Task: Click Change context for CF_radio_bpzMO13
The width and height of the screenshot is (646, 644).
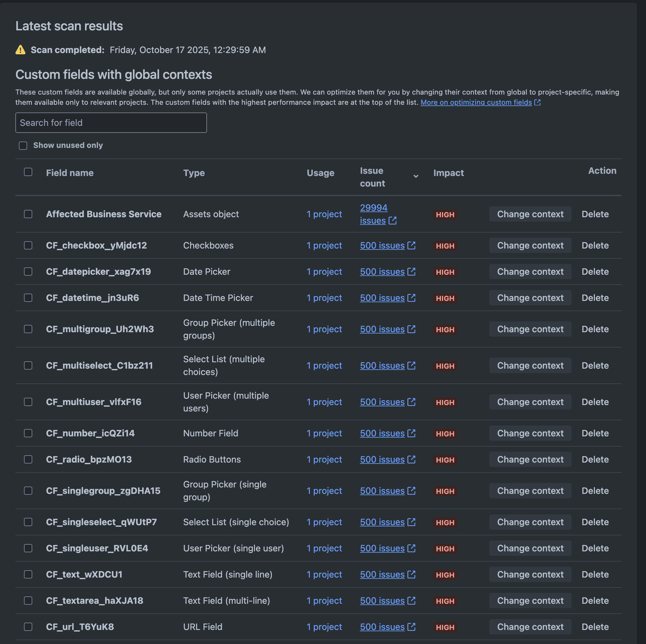Action: point(530,459)
